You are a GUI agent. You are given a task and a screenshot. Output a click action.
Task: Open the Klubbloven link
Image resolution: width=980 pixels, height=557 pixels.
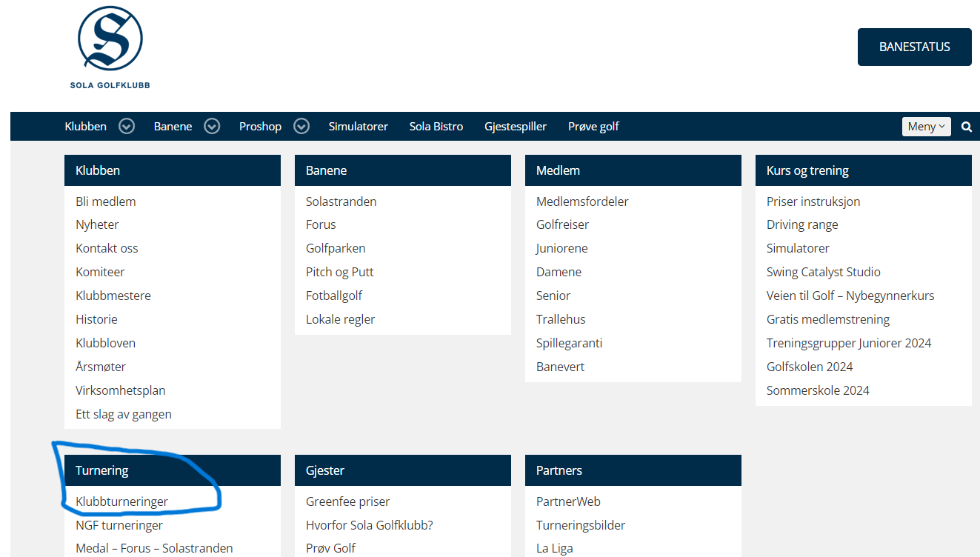105,343
